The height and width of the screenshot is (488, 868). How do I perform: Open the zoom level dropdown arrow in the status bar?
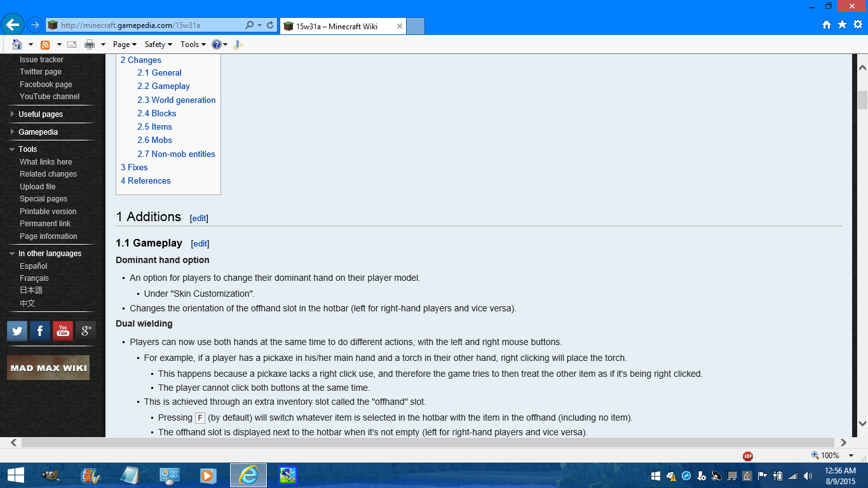851,456
